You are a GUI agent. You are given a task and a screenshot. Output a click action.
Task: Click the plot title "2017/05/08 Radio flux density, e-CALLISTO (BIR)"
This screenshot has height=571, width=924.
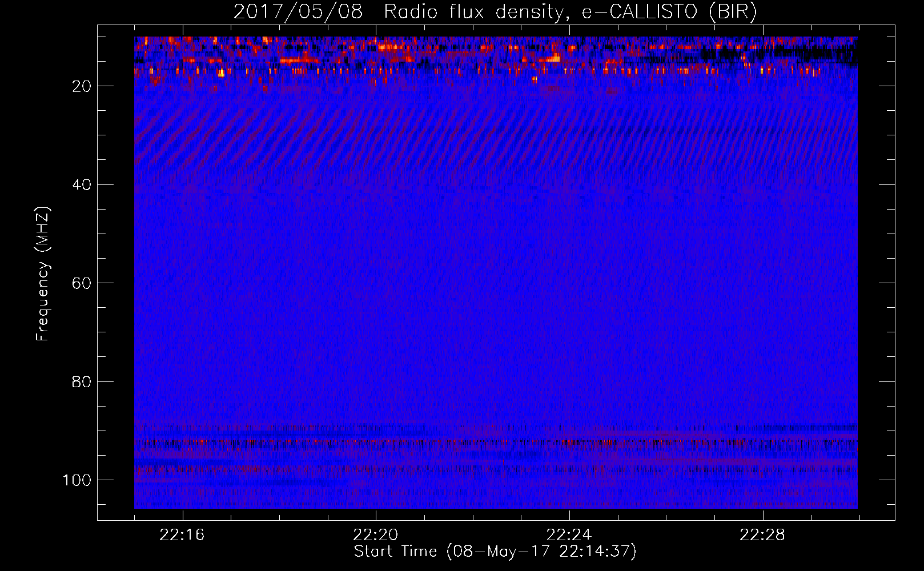(495, 12)
